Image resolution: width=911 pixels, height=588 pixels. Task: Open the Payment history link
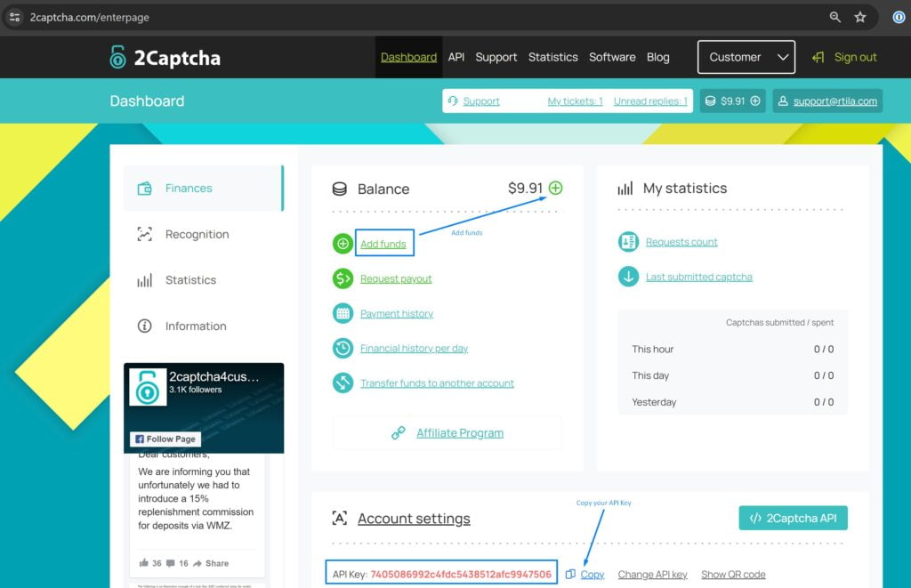pyautogui.click(x=396, y=314)
